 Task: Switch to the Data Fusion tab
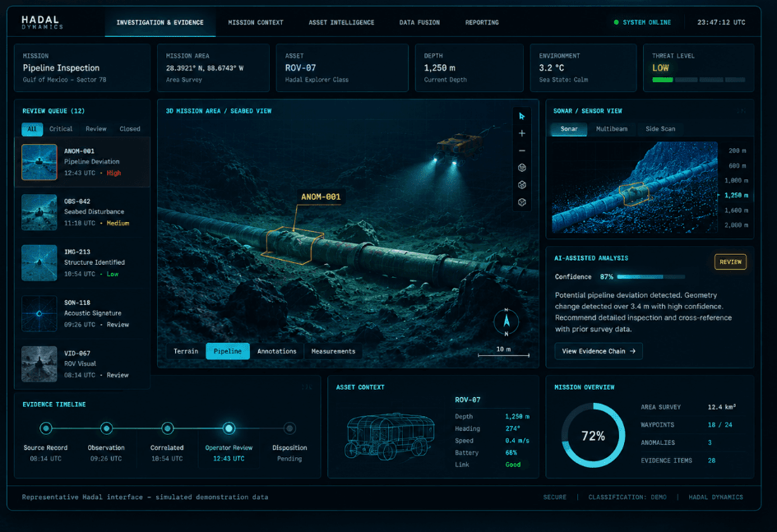tap(419, 23)
